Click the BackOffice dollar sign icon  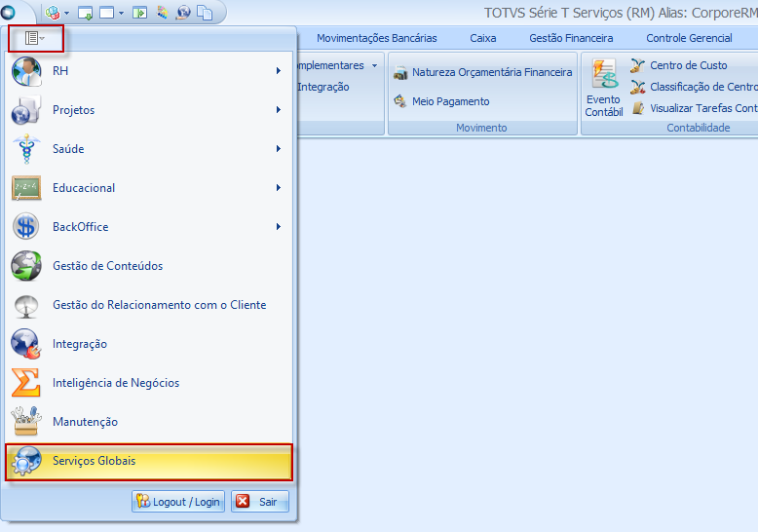pyautogui.click(x=25, y=227)
